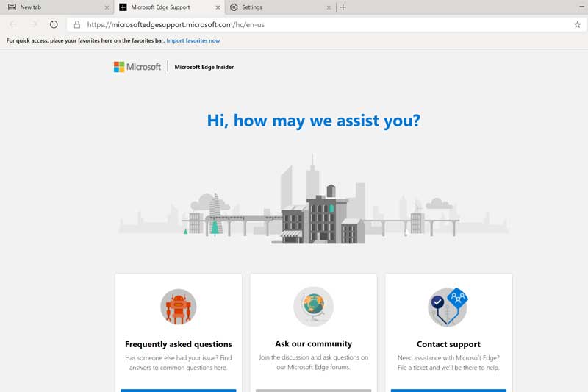The height and width of the screenshot is (392, 588).
Task: Close the Microsoft Edge Support tab
Action: pyautogui.click(x=218, y=7)
